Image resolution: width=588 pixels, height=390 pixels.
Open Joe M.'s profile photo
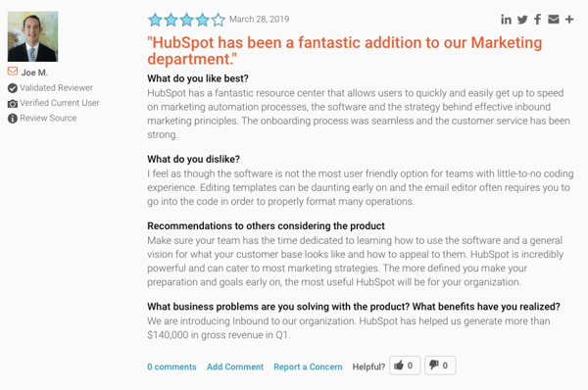tap(32, 36)
